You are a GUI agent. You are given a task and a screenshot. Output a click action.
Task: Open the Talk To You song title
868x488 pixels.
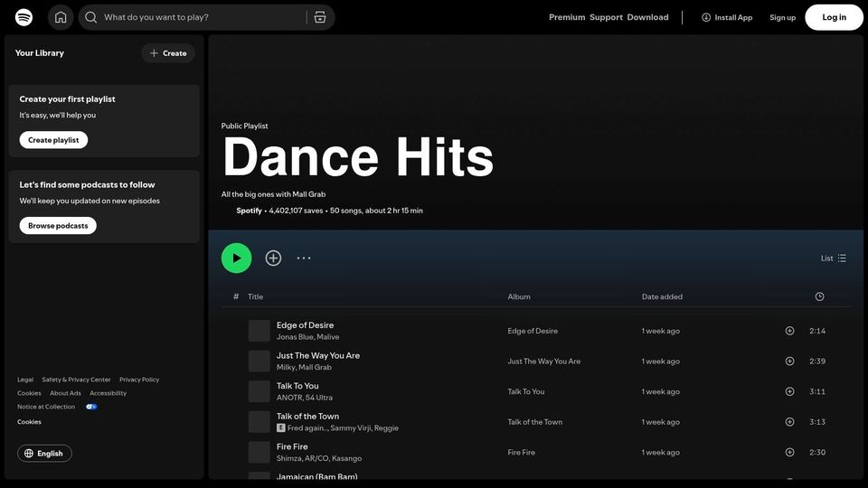point(297,386)
